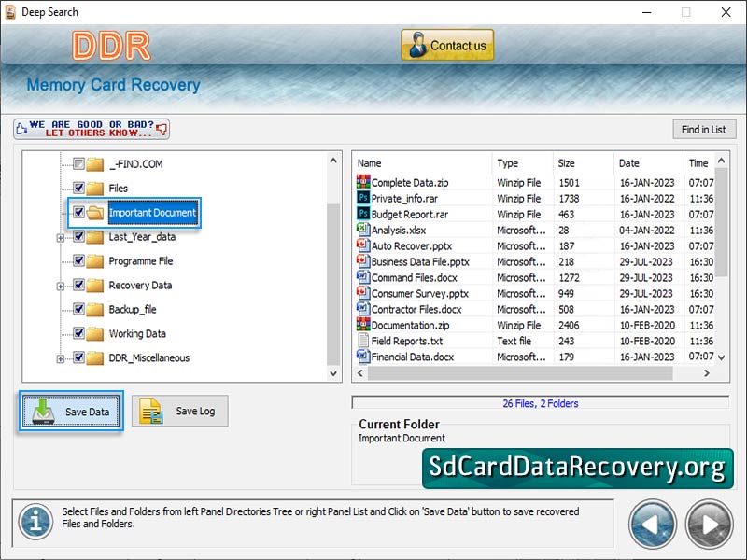Click the PowerPoint icon beside Auto Recover.pptx

[x=363, y=245]
